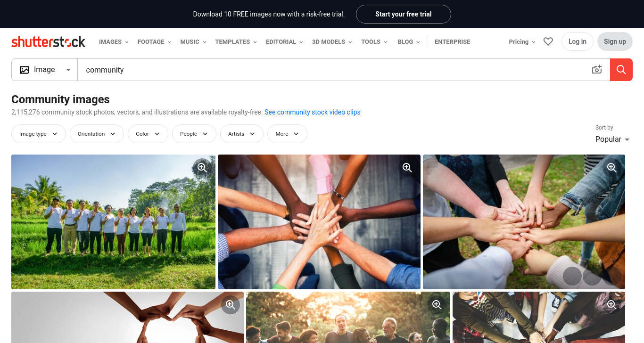Follow See community stock video clips link

(x=312, y=112)
